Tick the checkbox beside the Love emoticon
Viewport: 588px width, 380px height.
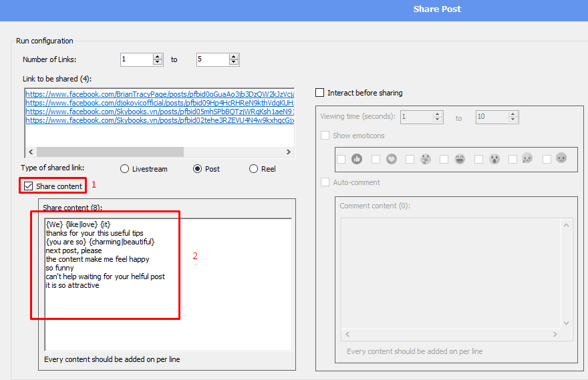click(x=376, y=159)
